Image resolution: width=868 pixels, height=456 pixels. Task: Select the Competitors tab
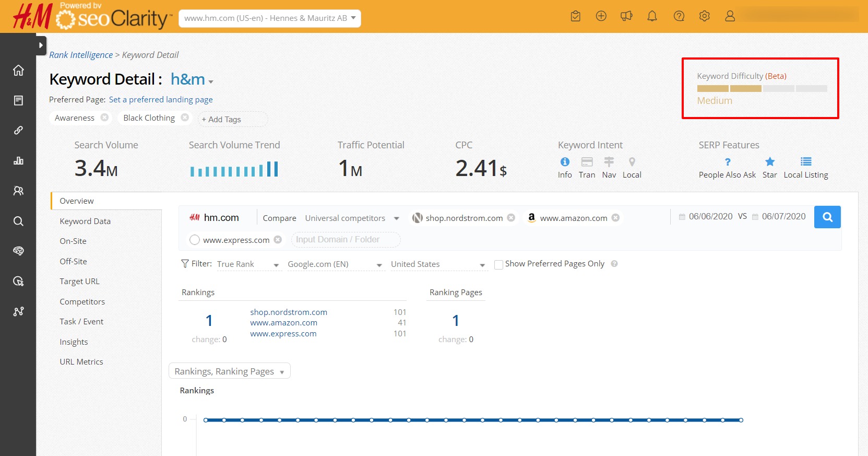pyautogui.click(x=82, y=302)
